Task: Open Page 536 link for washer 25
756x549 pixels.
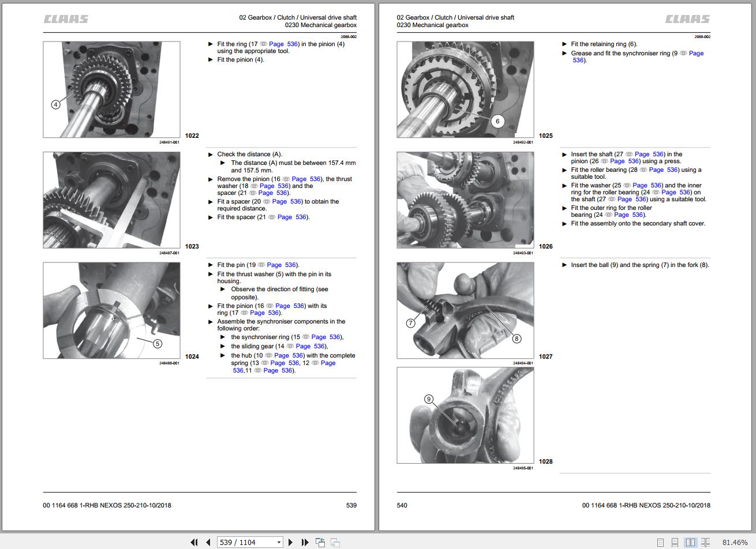Action: 648,185
